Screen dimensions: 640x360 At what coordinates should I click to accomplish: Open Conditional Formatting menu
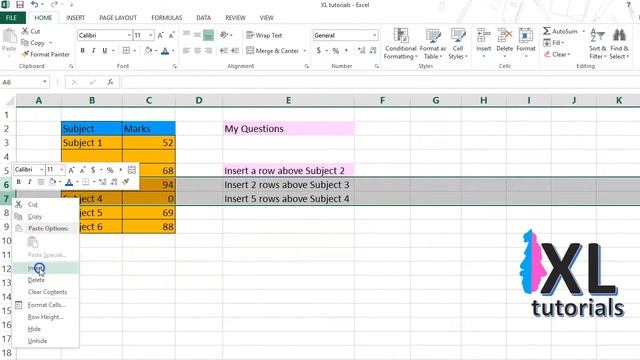(400, 44)
